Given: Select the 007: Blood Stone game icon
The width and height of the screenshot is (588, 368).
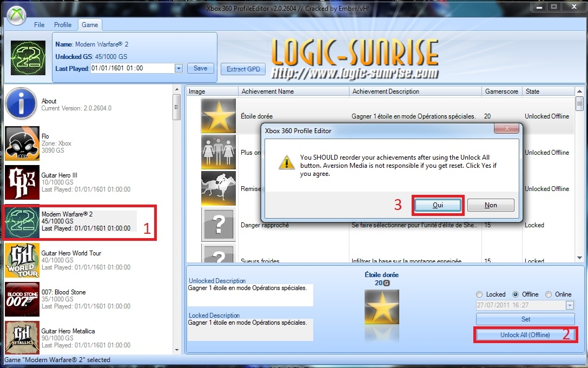Looking at the screenshot, I should (x=22, y=299).
